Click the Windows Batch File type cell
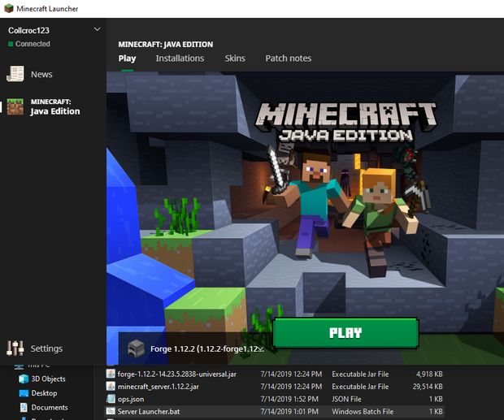This screenshot has width=504, height=420. [363, 412]
